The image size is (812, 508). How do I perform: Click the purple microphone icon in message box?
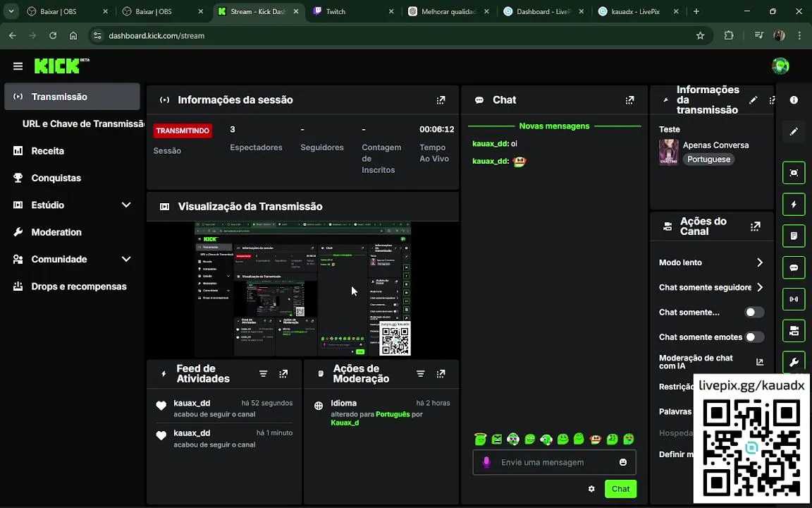(486, 462)
